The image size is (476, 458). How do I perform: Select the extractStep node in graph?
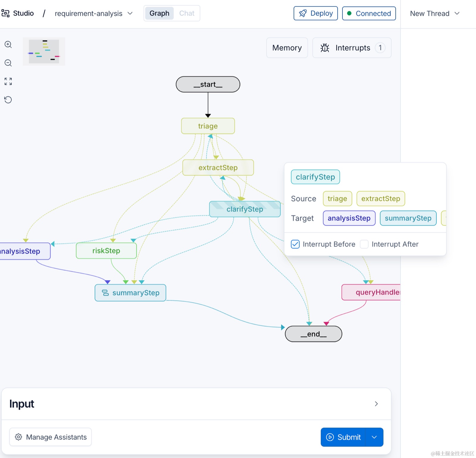[x=218, y=168]
